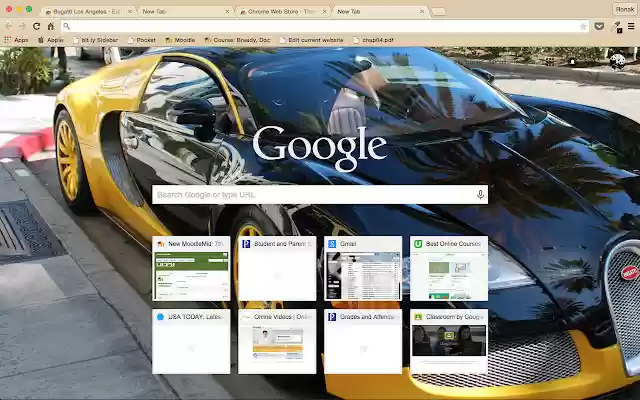Close the Bugatti Los Angeles tab
Screen dimensions: 640x400
pyautogui.click(x=130, y=12)
